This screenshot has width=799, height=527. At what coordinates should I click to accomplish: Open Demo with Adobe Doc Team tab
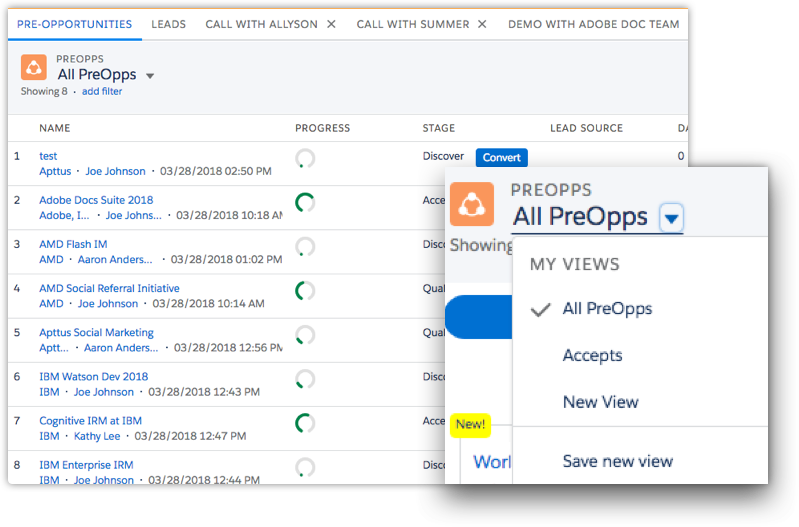pos(594,24)
